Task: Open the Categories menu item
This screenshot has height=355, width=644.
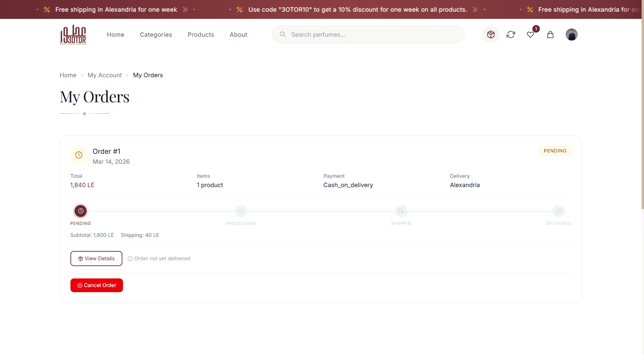Action: pos(156,35)
